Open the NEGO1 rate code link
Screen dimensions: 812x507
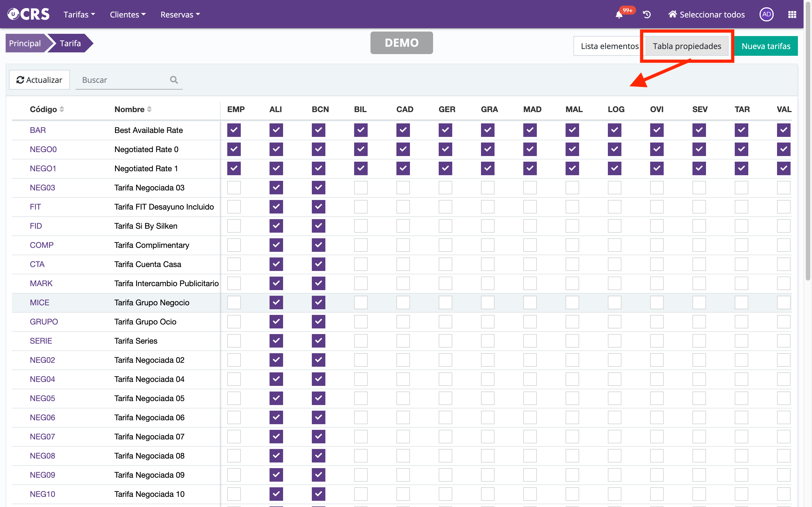pos(43,169)
